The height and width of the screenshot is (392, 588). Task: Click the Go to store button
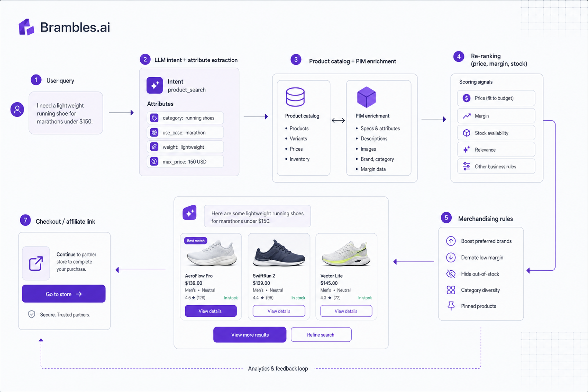(x=64, y=294)
